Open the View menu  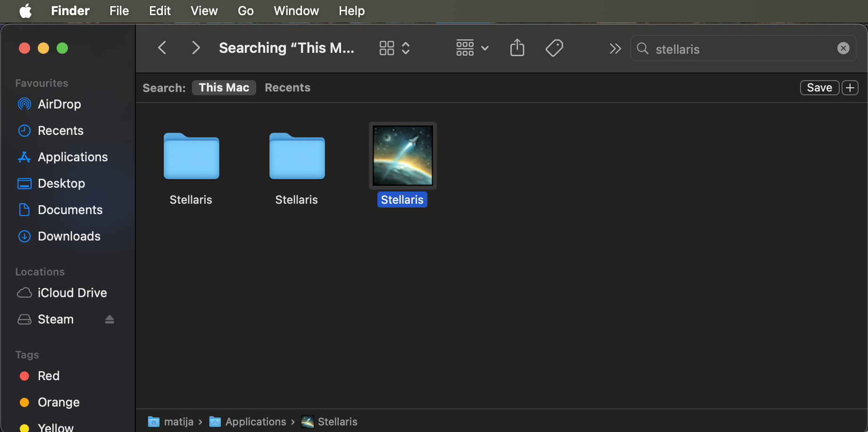[x=204, y=11]
